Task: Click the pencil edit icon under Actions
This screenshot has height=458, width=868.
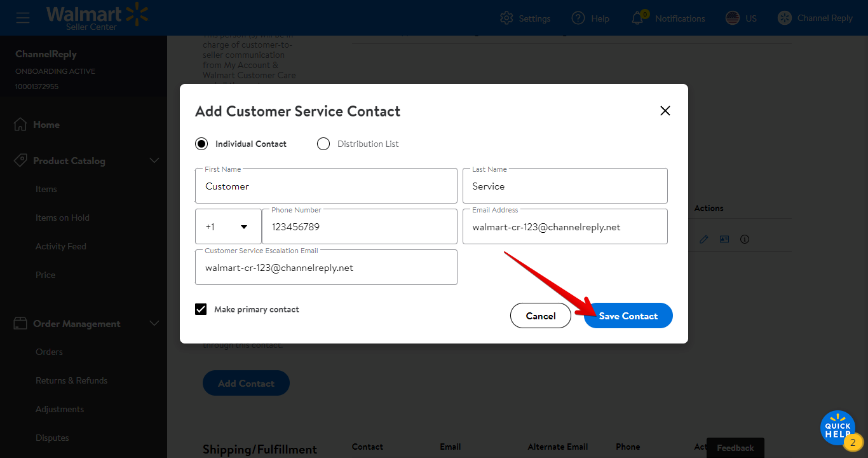Action: coord(703,239)
